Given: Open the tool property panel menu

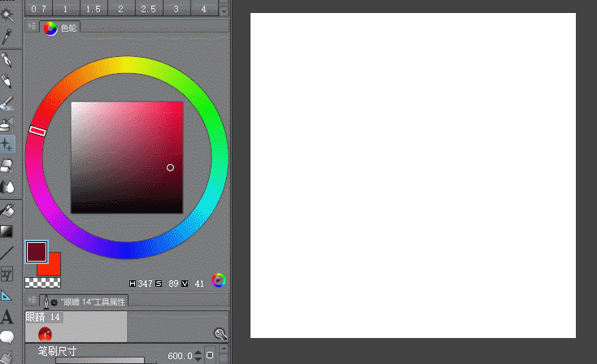Looking at the screenshot, I should (x=32, y=300).
